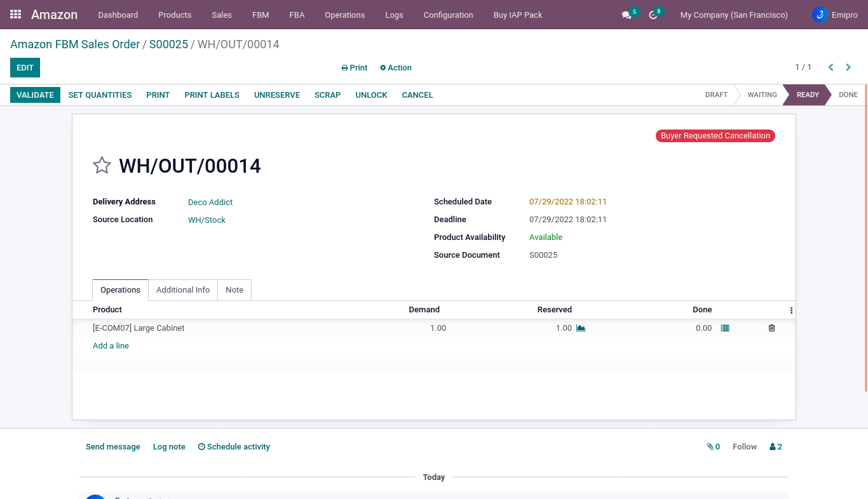The width and height of the screenshot is (868, 499).
Task: Expand the Print dropdown
Action: pyautogui.click(x=355, y=68)
